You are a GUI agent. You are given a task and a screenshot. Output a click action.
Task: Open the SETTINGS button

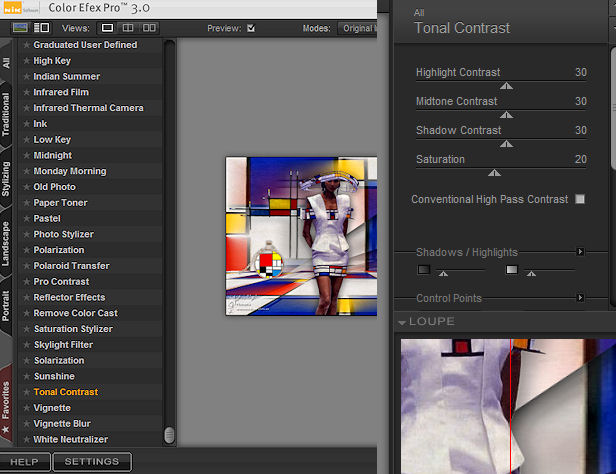pos(91,462)
